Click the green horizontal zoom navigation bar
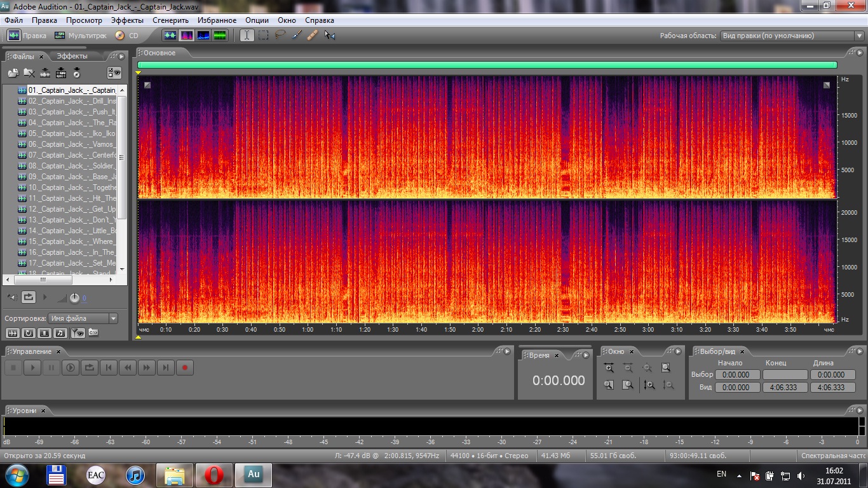 point(487,64)
